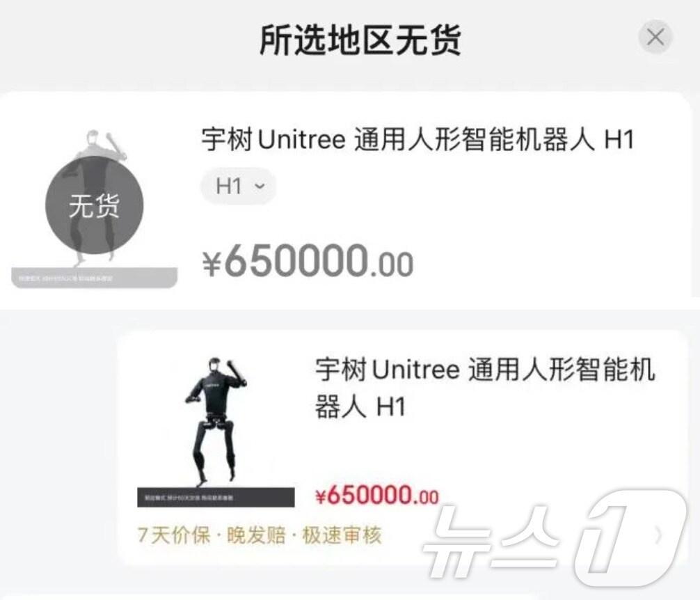700x600 pixels.
Task: Tap the greyed-out H1 robot thumbnail
Action: pyautogui.click(x=94, y=209)
